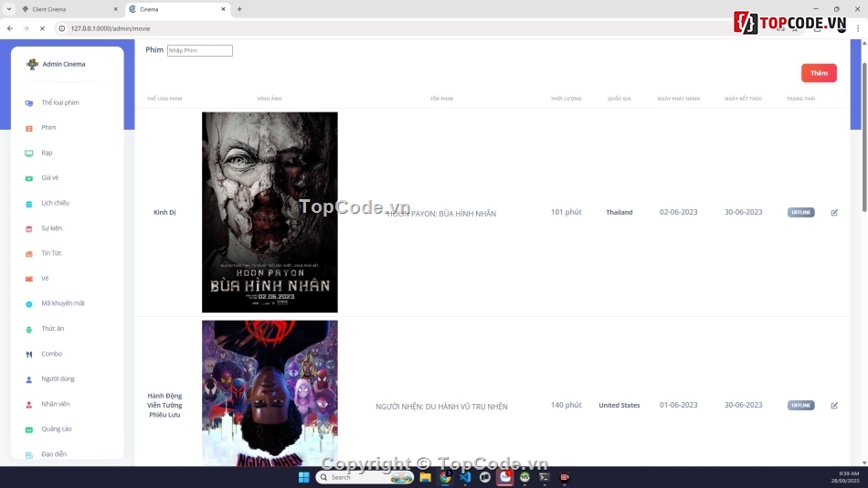Click the Hoon Payon movie poster
The width and height of the screenshot is (868, 488).
click(270, 212)
